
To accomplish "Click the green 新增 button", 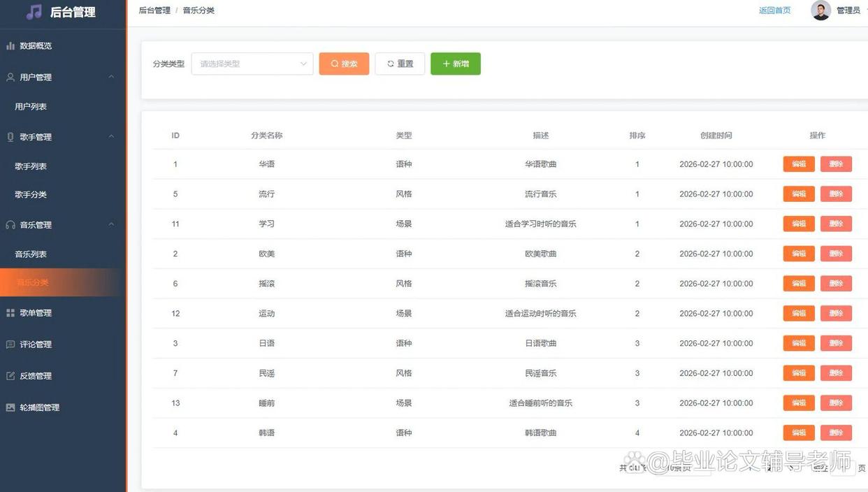I will point(456,64).
